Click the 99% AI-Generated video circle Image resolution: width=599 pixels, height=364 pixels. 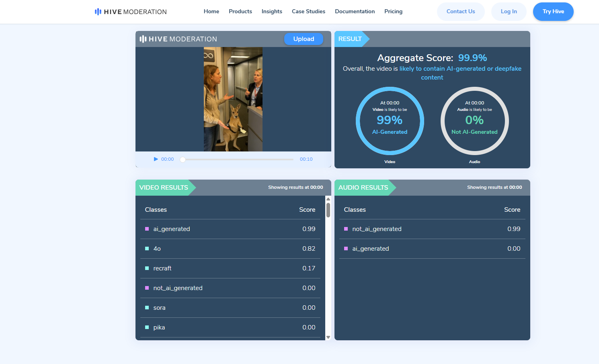(x=390, y=121)
